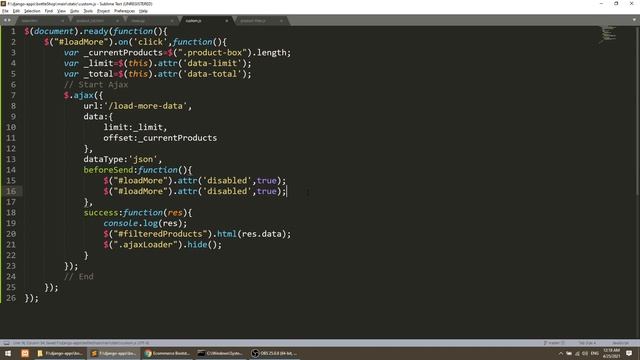
Task: Open the Goto menu
Action: click(74, 11)
